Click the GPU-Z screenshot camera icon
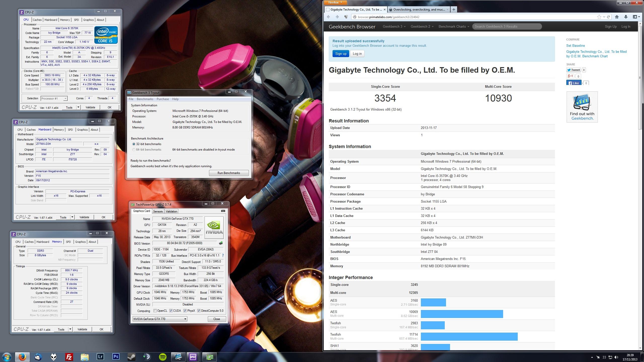This screenshot has height=362, width=644. (x=223, y=211)
